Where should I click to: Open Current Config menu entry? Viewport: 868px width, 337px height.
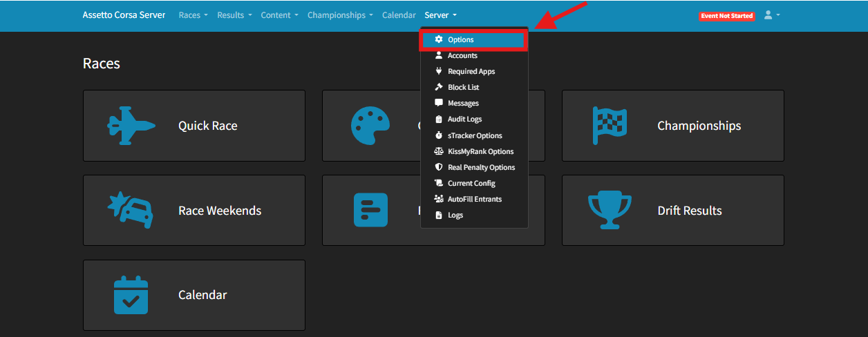pos(474,183)
